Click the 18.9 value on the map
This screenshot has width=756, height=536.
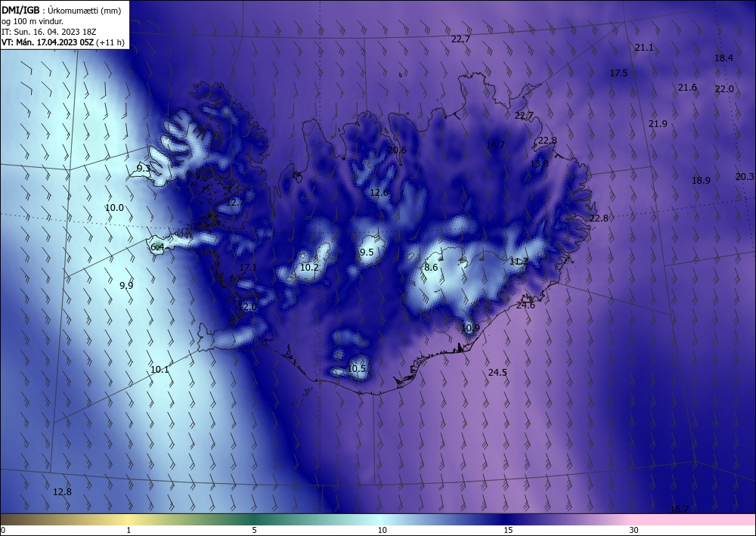click(701, 181)
